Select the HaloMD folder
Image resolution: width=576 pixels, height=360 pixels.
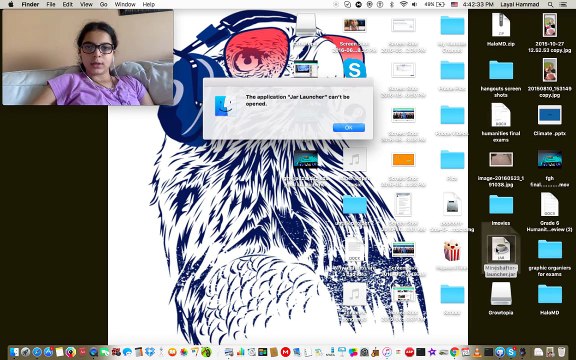[550, 299]
